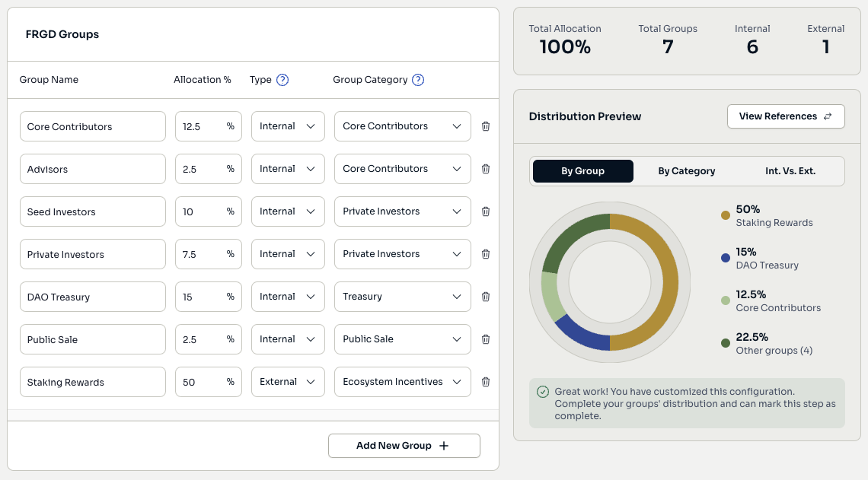This screenshot has width=868, height=480.
Task: Click trash icon beside Staking Rewards
Action: click(486, 382)
